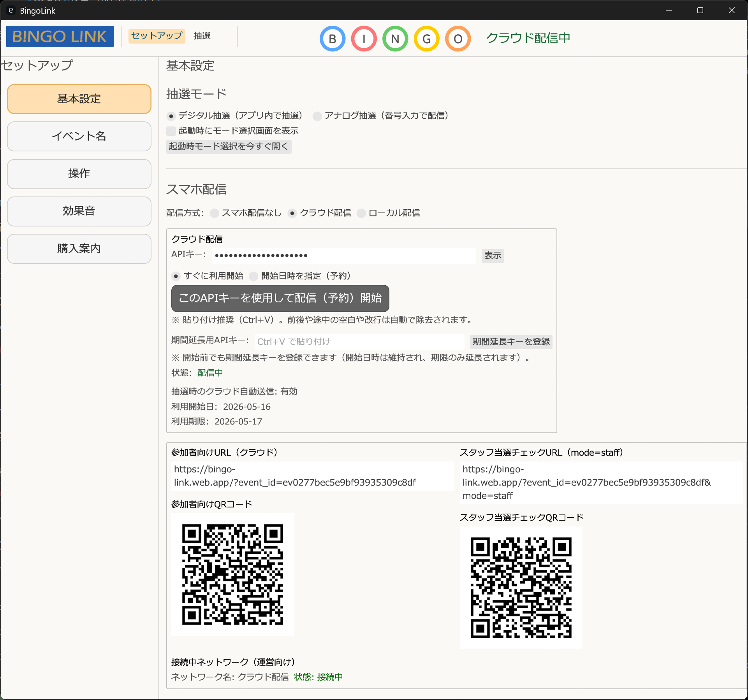This screenshot has width=748, height=700.
Task: Click the yellow G bingo ball icon
Action: [x=427, y=39]
